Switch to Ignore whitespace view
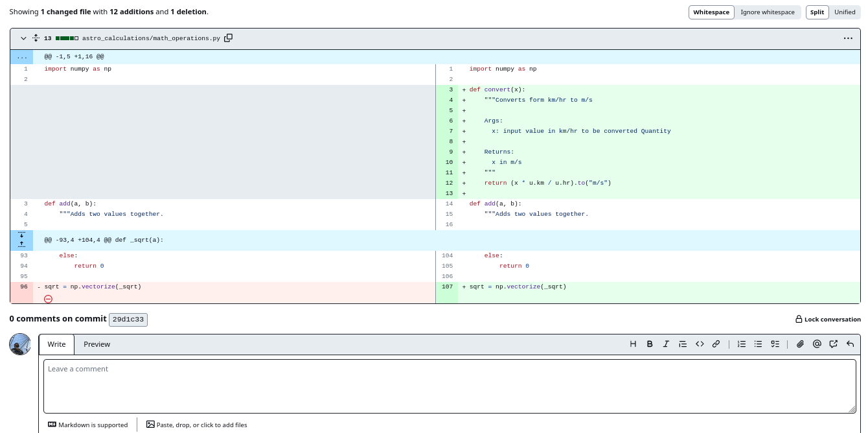Screen dimensions: 868x433 coord(768,12)
